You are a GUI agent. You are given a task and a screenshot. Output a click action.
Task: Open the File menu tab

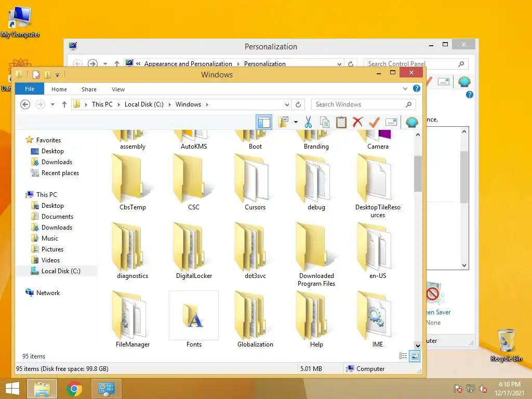(x=30, y=89)
